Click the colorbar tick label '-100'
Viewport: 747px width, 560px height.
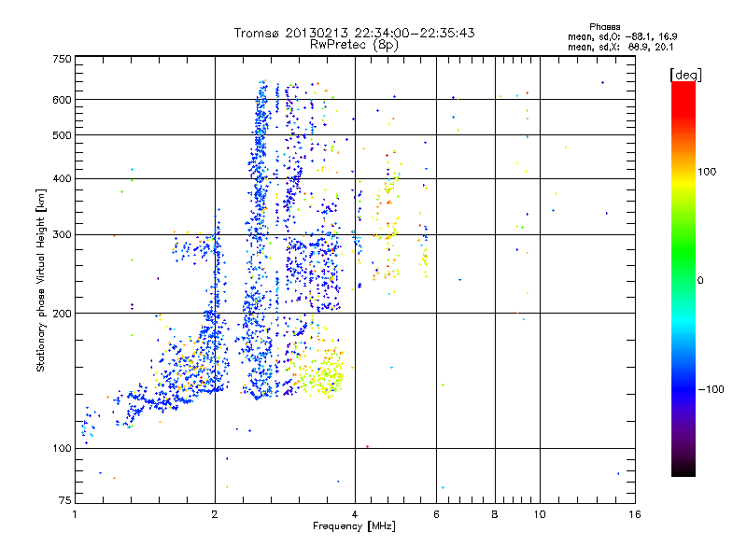(712, 389)
